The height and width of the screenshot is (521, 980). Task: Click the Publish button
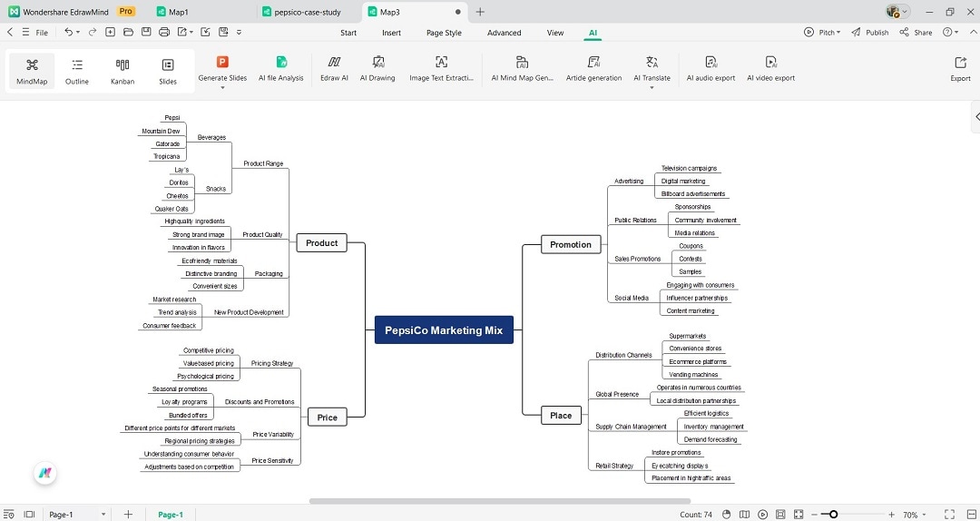869,32
